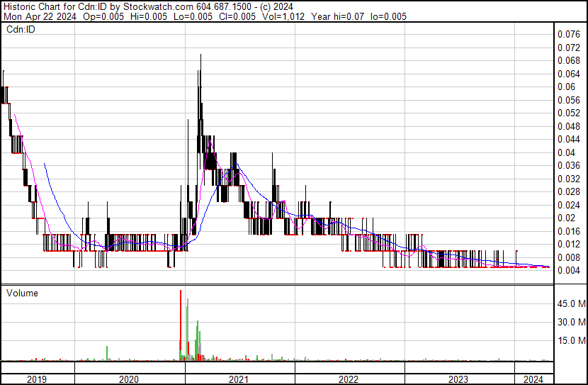Click the 2019 year label on time axis

[37, 379]
